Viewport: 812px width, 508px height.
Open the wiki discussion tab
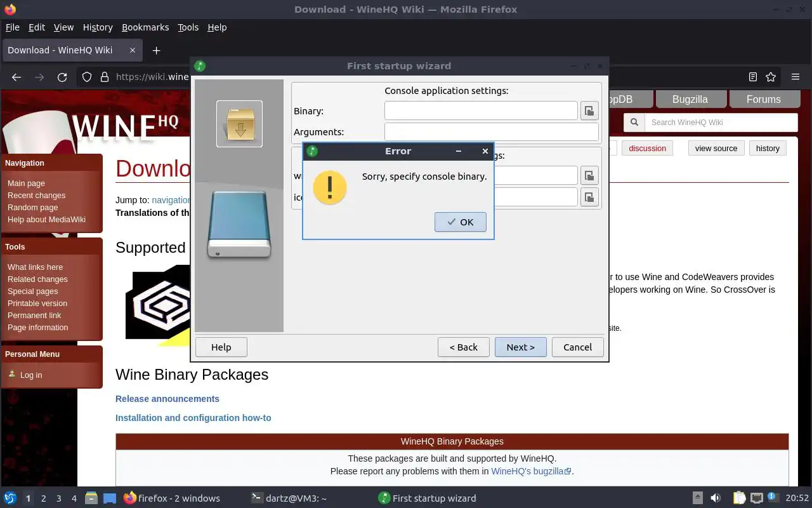tap(648, 149)
